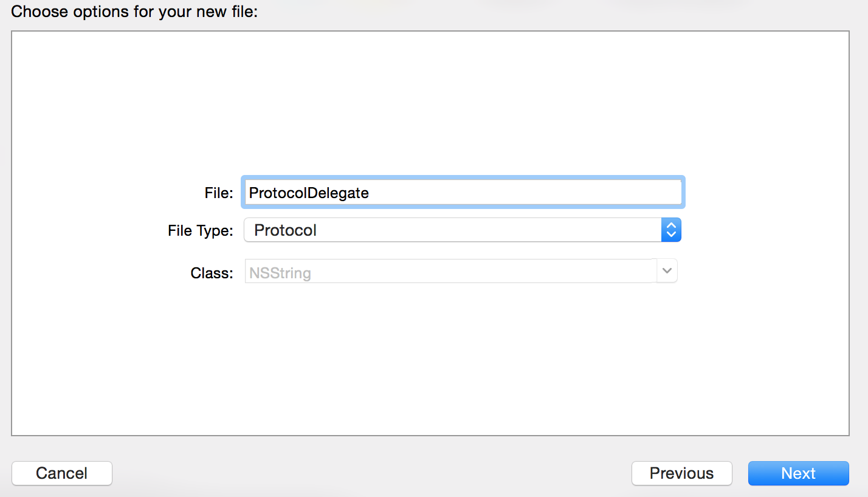Go back with the Previous button

click(x=681, y=473)
